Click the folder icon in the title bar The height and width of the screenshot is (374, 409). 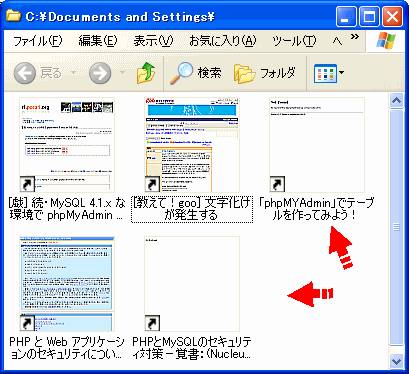(14, 15)
